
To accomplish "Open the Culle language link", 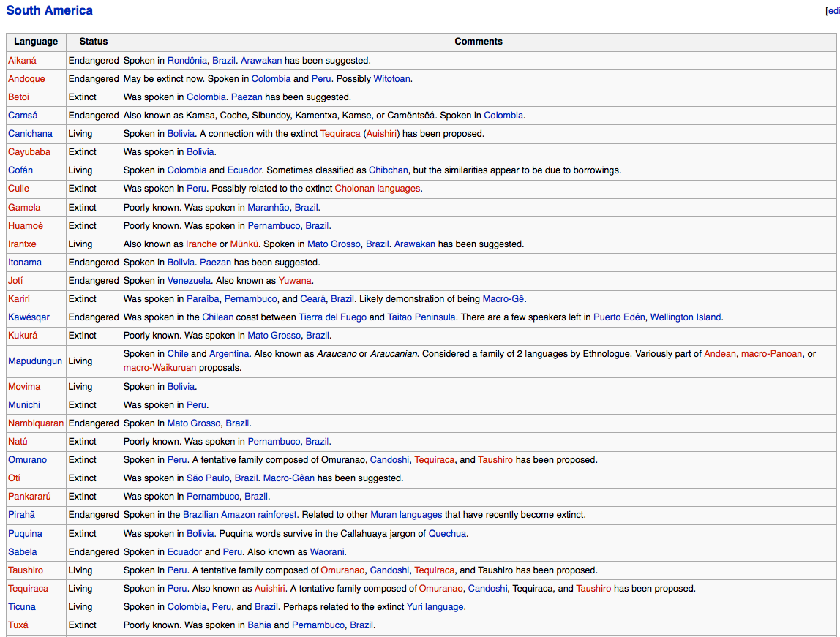I will pos(18,189).
